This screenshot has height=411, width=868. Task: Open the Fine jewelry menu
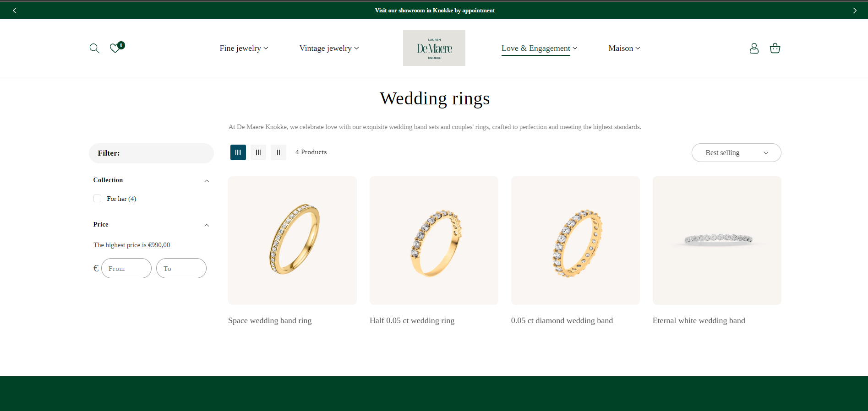244,48
